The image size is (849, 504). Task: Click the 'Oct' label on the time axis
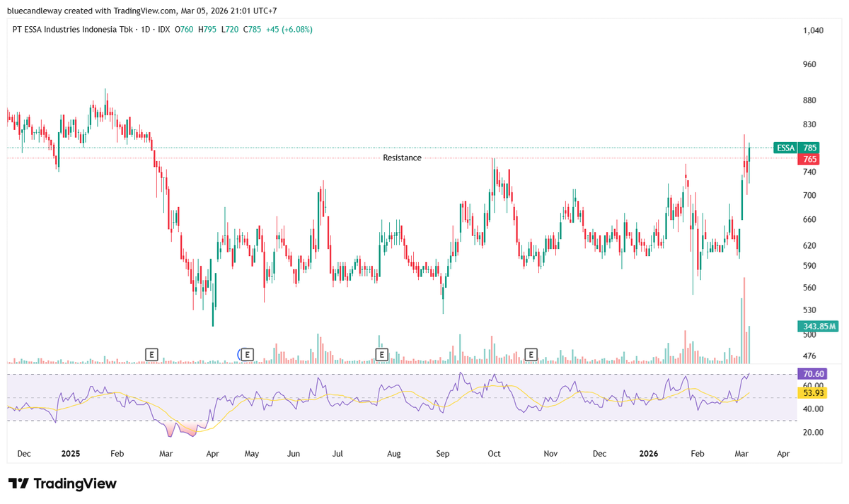point(495,452)
